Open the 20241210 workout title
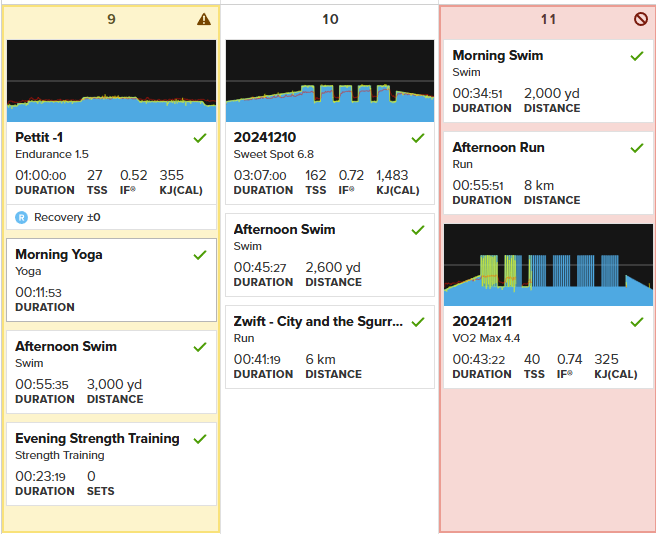656x534 pixels. pos(265,137)
